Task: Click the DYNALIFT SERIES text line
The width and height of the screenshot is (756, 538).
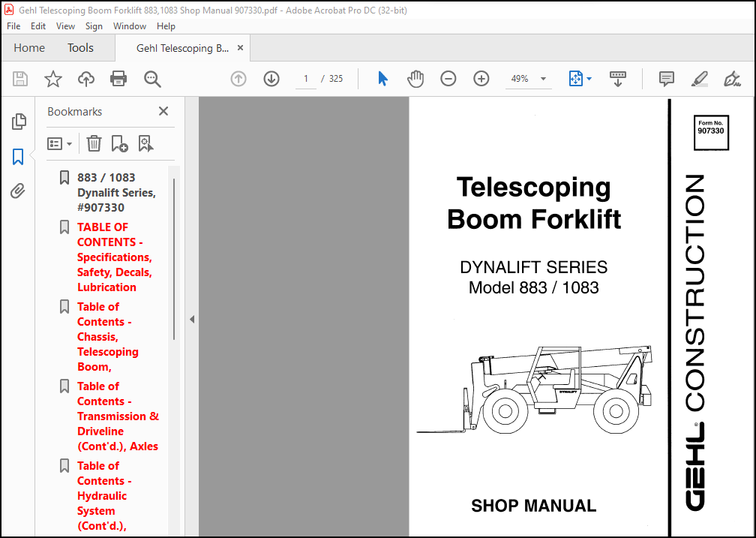Action: pos(534,267)
